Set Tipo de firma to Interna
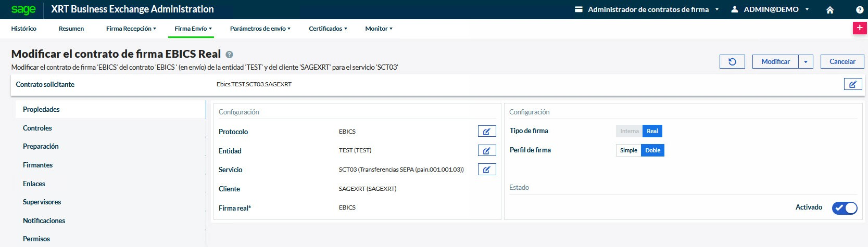Screen dimensions: 868x247 [629, 132]
